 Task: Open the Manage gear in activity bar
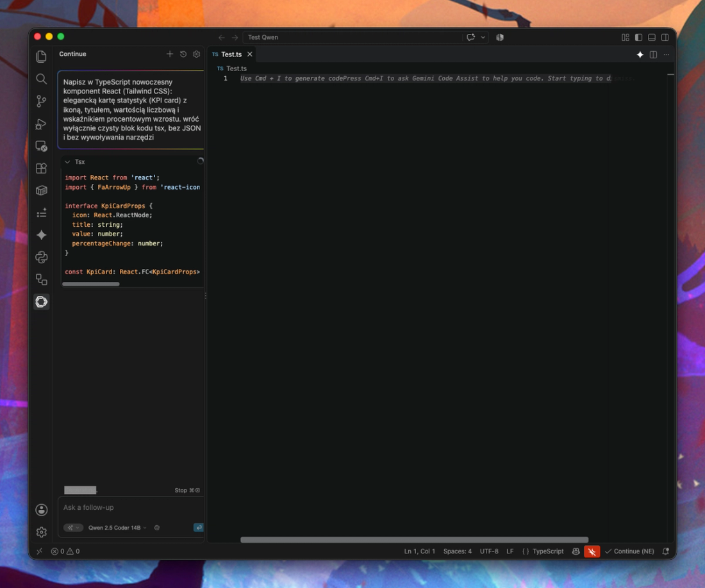tap(42, 532)
